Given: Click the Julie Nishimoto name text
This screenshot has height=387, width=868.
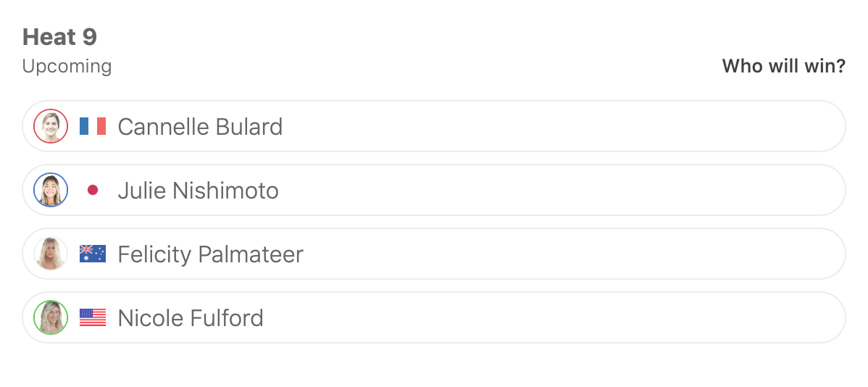Looking at the screenshot, I should click(198, 191).
